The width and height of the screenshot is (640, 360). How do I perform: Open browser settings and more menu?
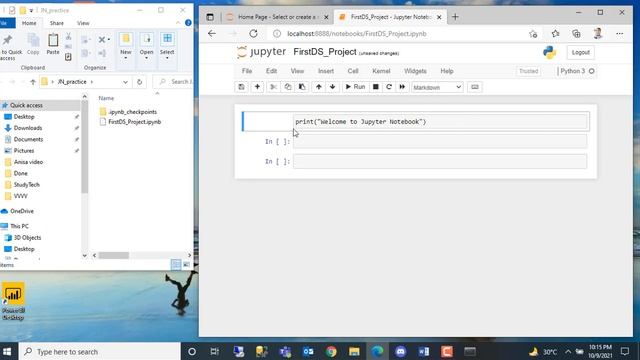620,33
